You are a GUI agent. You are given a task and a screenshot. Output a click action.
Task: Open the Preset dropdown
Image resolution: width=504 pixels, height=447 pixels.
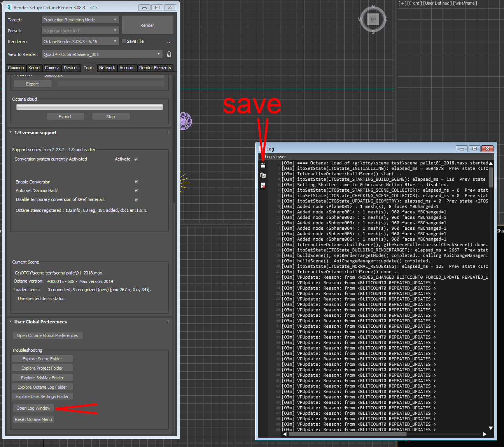pos(80,30)
